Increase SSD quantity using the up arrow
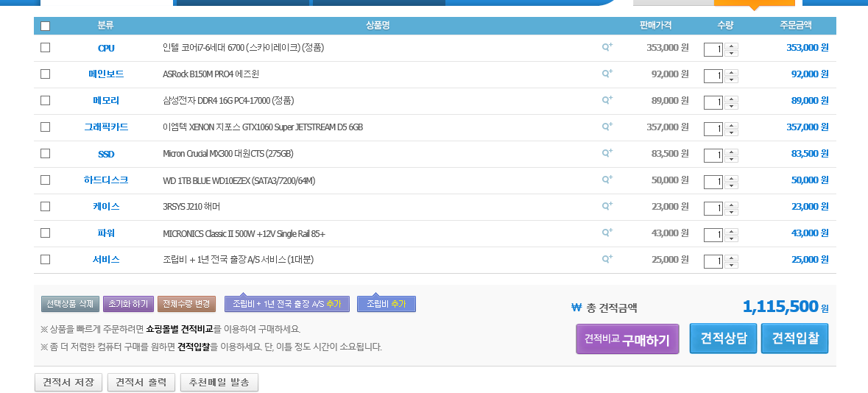The width and height of the screenshot is (868, 393). pos(731,152)
